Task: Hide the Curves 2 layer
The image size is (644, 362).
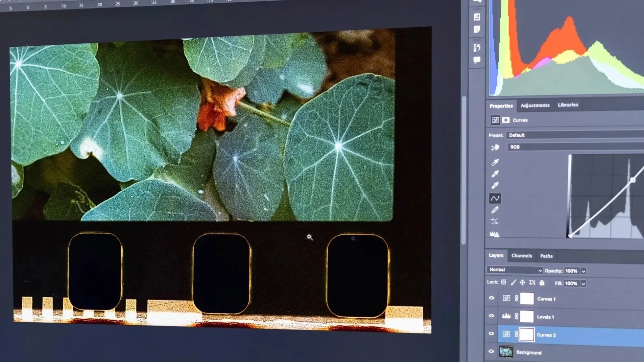Action: pyautogui.click(x=491, y=333)
